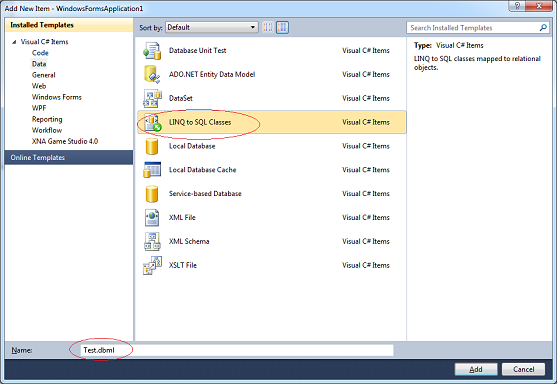Image resolution: width=557 pixels, height=384 pixels.
Task: Choose the XML Schema template icon
Action: point(152,241)
